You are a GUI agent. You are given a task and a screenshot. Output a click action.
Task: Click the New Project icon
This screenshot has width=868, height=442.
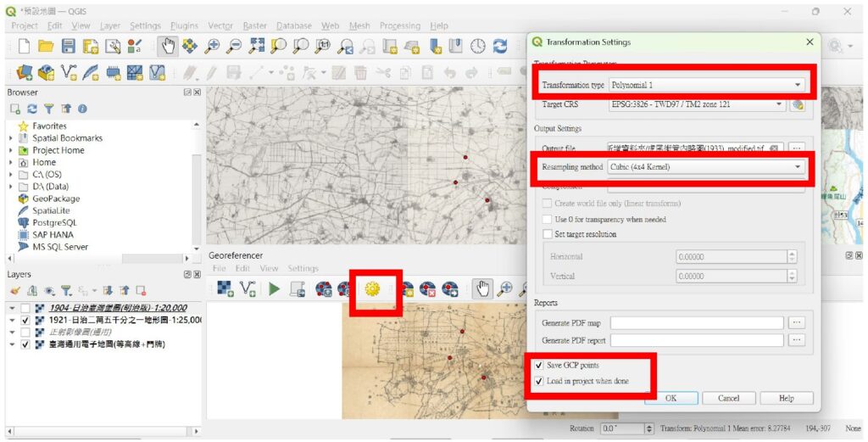point(24,47)
